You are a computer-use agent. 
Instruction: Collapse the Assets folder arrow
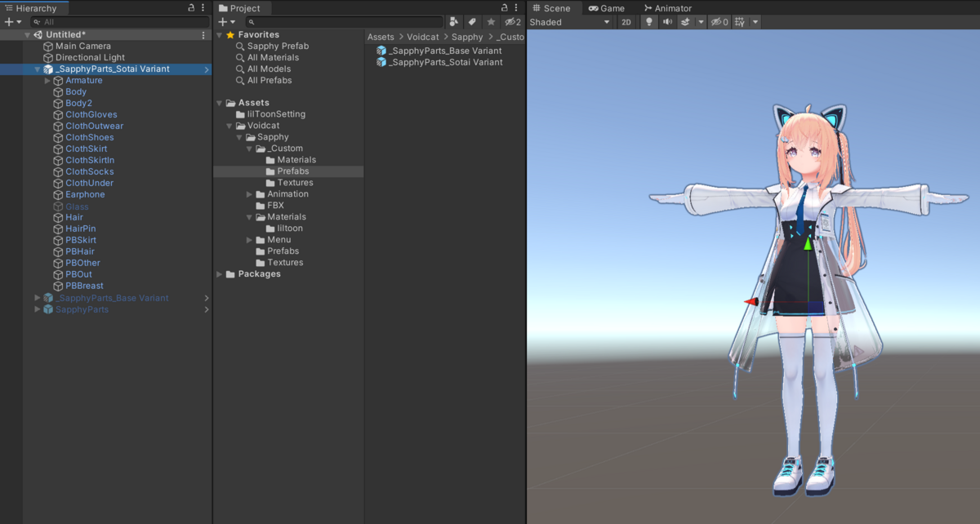tap(219, 104)
